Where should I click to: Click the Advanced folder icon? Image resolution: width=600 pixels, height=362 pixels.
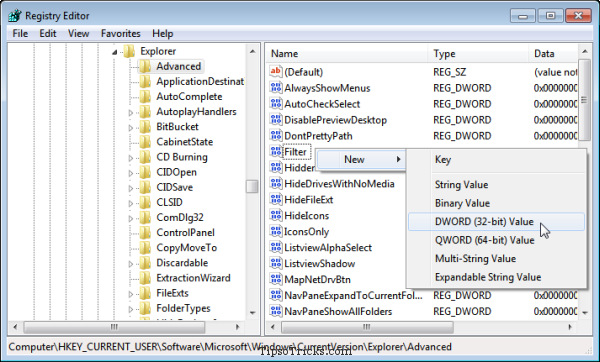145,66
